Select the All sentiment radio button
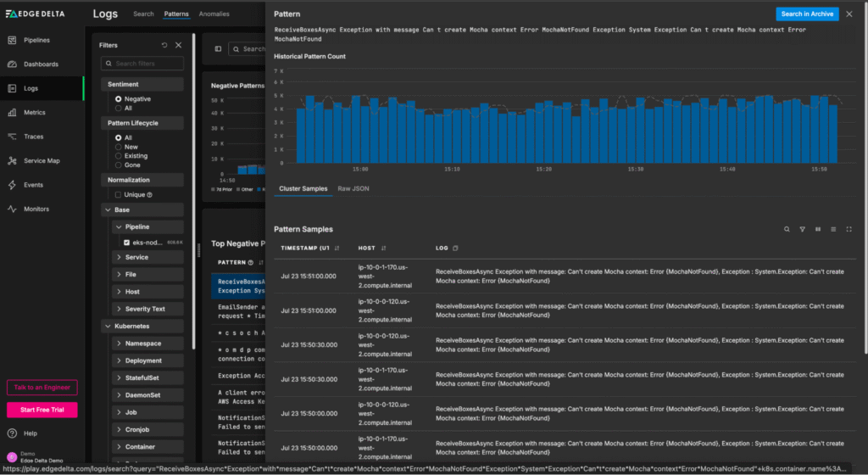 (119, 109)
